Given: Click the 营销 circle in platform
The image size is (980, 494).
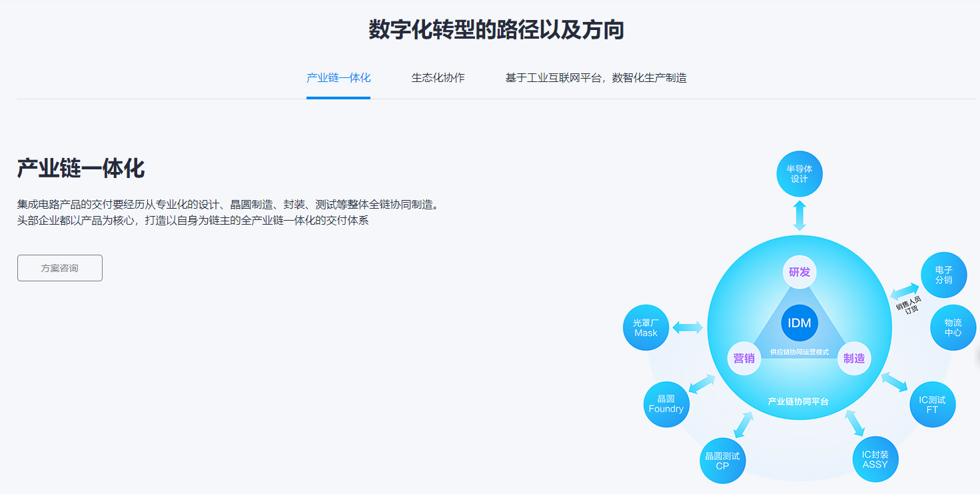Looking at the screenshot, I should pos(743,358).
